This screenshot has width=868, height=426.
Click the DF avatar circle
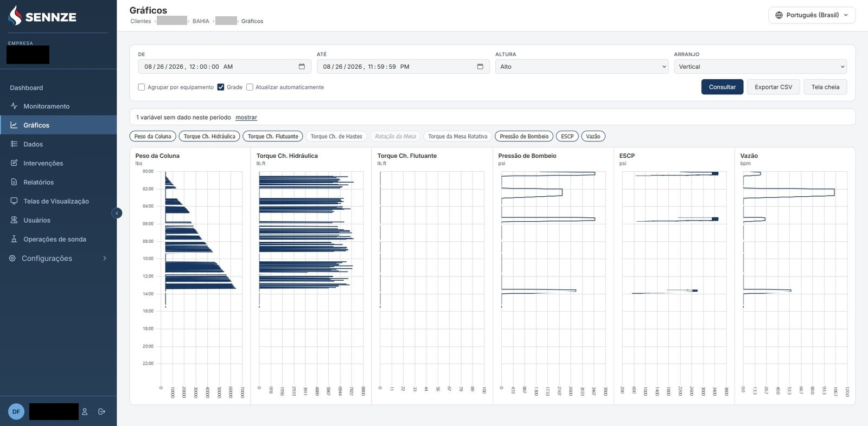pos(16,412)
